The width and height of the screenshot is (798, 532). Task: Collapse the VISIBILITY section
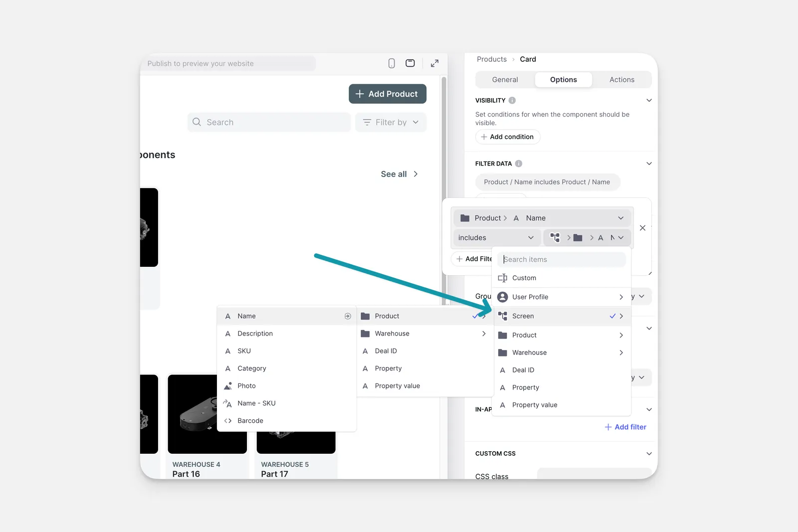pos(649,100)
